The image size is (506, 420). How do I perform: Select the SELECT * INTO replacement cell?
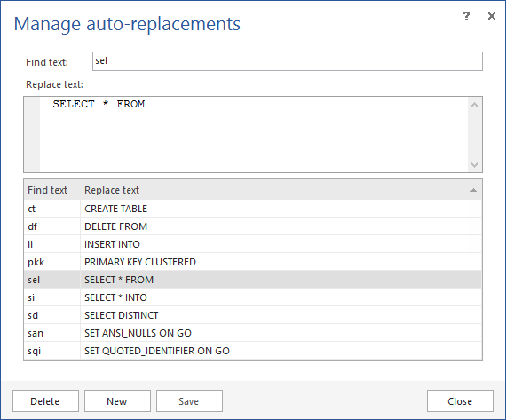click(x=281, y=297)
